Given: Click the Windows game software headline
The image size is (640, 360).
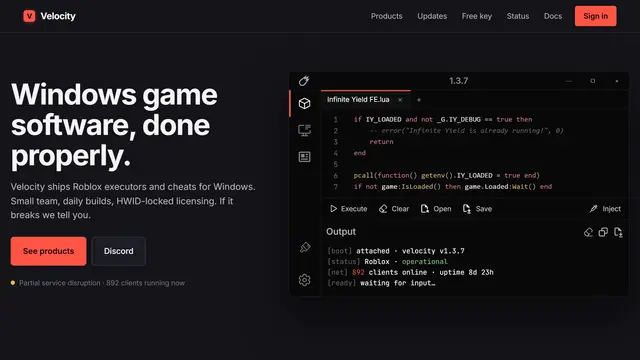Looking at the screenshot, I should 114,125.
